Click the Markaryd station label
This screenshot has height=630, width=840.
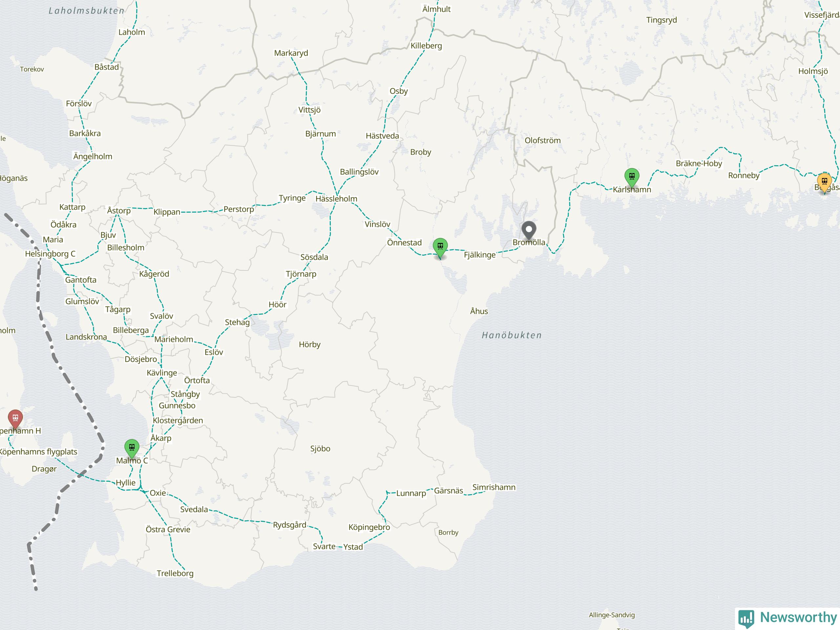point(291,53)
